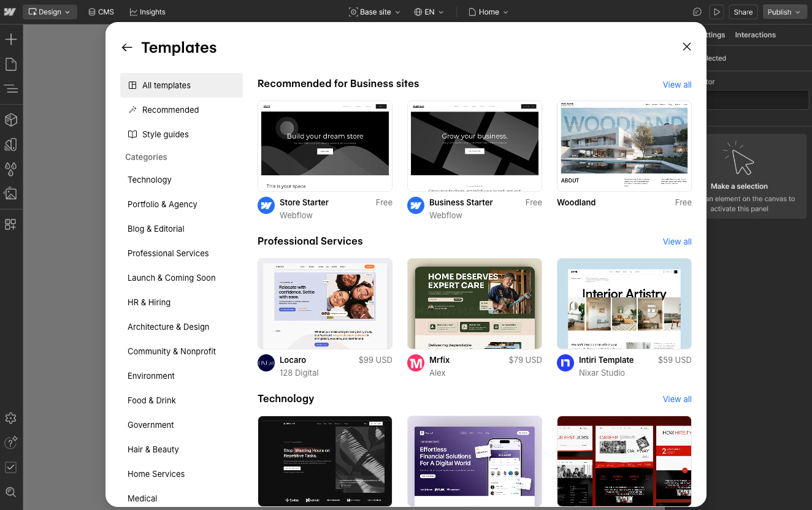Open the Pages panel icon

pyautogui.click(x=10, y=64)
